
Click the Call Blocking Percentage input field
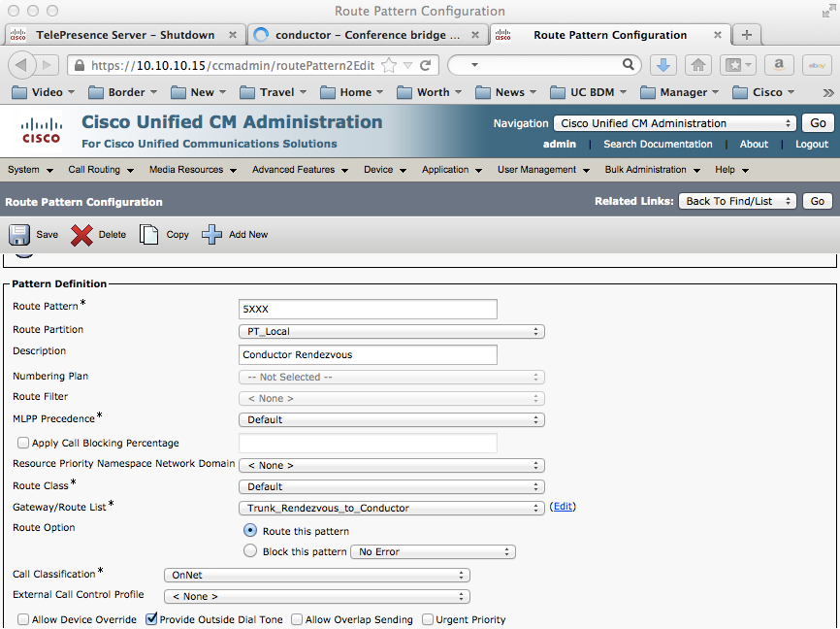368,443
